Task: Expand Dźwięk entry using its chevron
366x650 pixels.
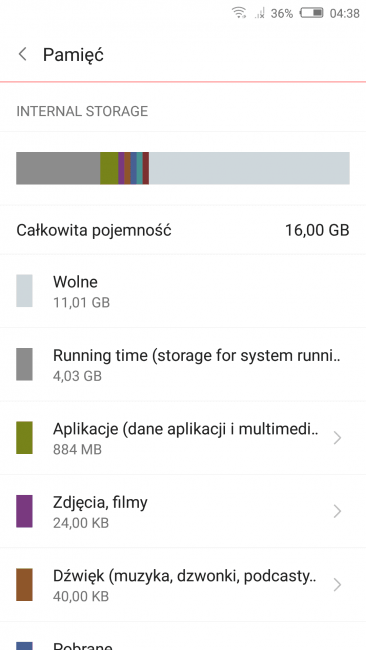Action: (337, 585)
